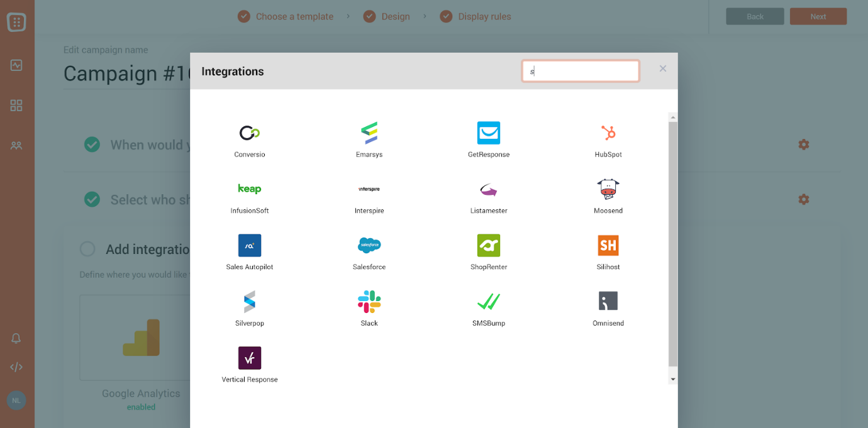
Task: Click the Slack label
Action: (369, 323)
